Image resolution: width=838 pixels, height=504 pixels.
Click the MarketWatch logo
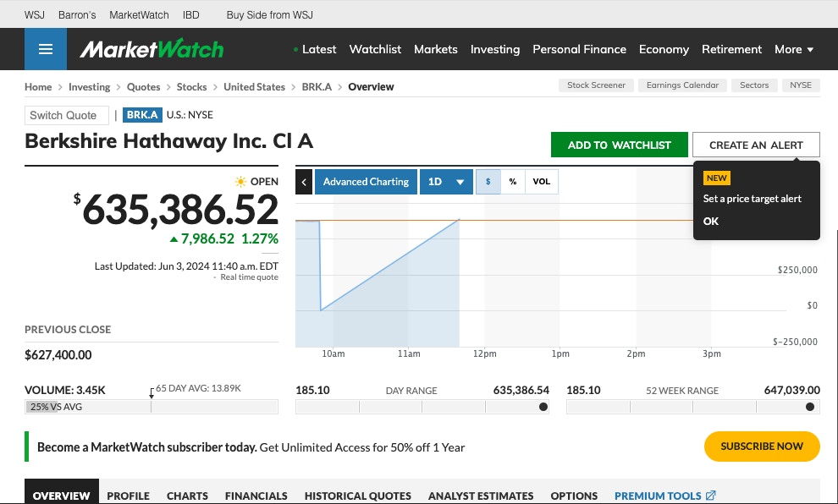coord(152,49)
